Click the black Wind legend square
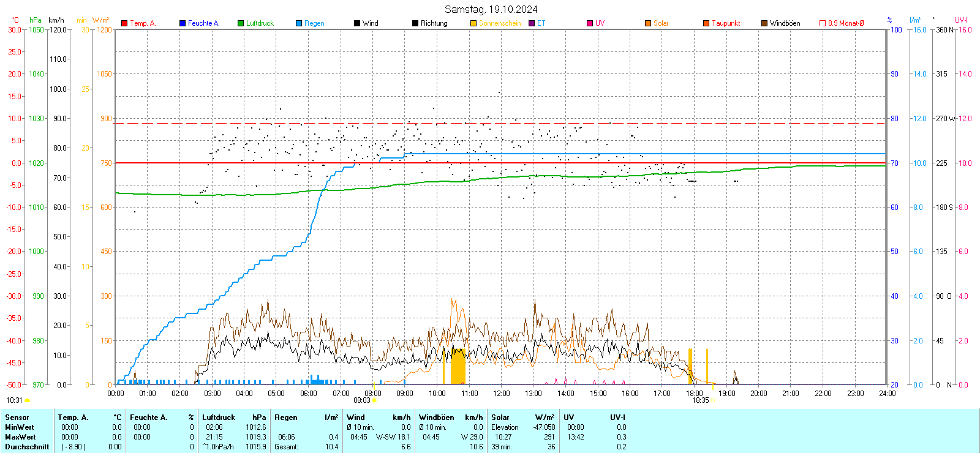The height and width of the screenshot is (453, 980). pos(357,23)
